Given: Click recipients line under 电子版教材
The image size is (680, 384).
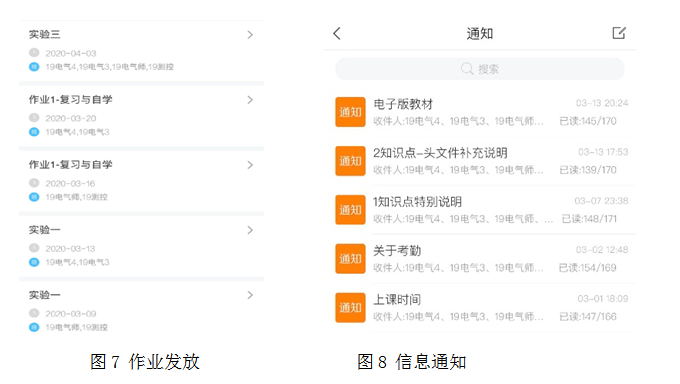Looking at the screenshot, I should tap(458, 121).
